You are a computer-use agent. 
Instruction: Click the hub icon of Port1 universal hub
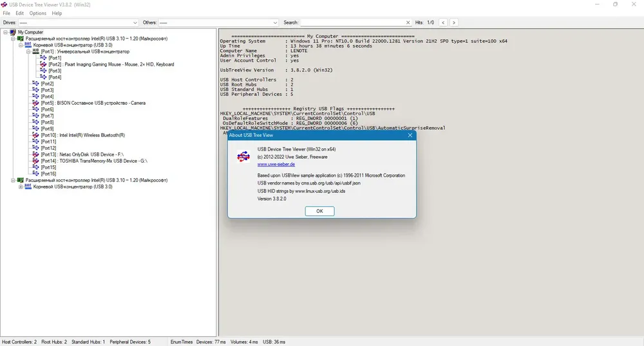(x=35, y=51)
